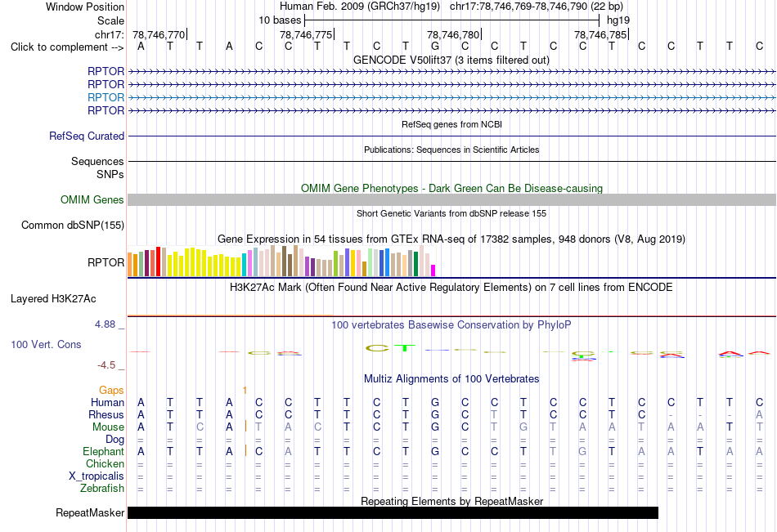This screenshot has width=777, height=532.
Task: Click the 'Sequences' publications track label
Action: (97, 162)
